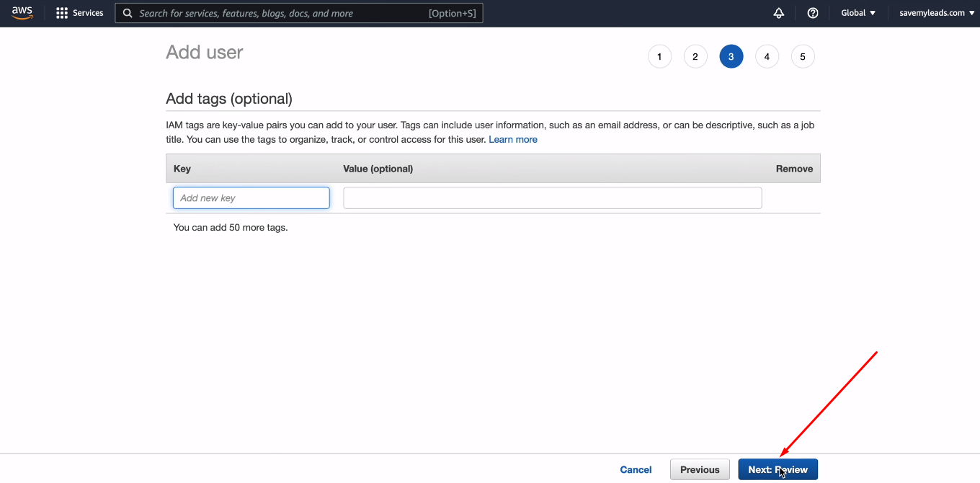Jump to wizard step 4
Screen dimensions: 980x483
(x=767, y=57)
